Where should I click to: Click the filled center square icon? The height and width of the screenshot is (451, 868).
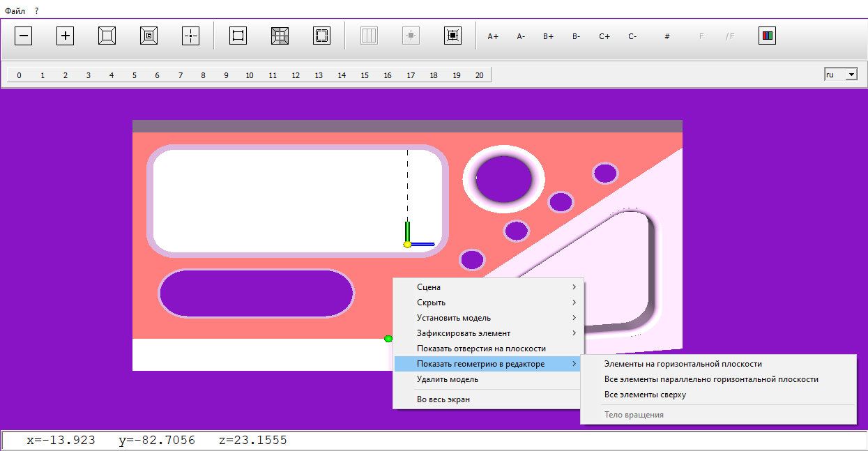click(x=452, y=36)
